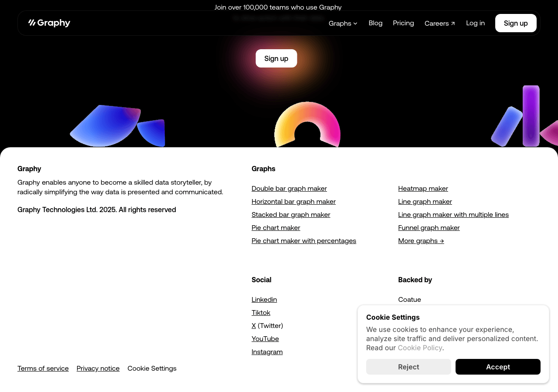
Task: Open Terms of service
Action: 43,368
